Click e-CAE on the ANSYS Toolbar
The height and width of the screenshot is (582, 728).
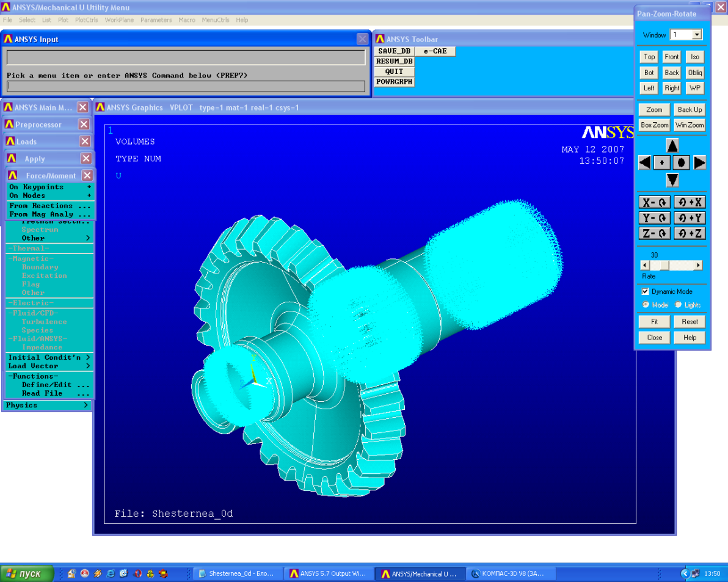[x=435, y=51]
